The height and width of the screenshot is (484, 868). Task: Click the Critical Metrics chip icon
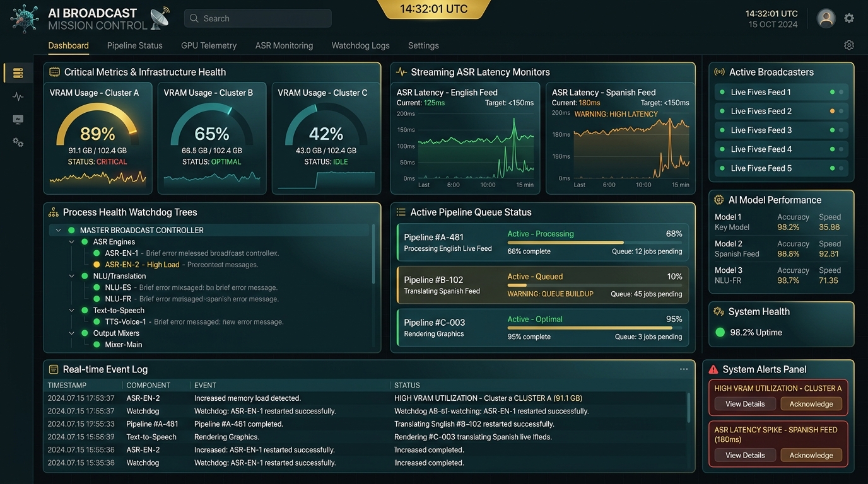[x=55, y=72]
